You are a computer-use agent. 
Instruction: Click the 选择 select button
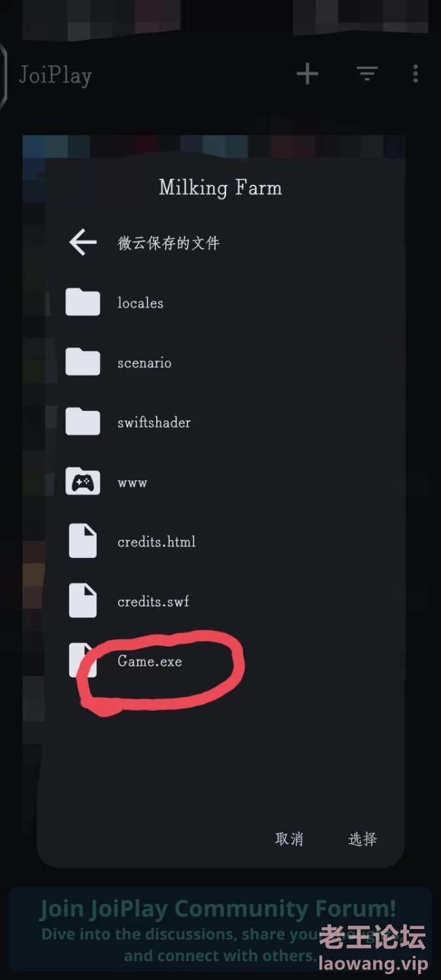(363, 839)
